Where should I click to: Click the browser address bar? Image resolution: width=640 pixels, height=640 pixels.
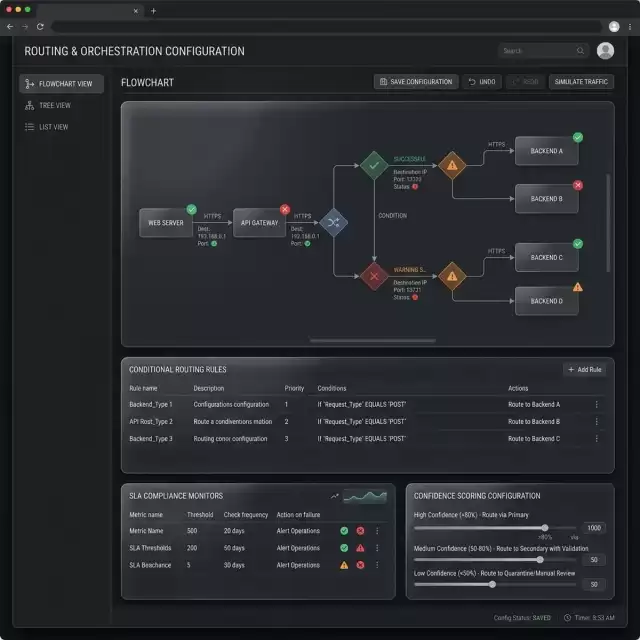pyautogui.click(x=326, y=27)
